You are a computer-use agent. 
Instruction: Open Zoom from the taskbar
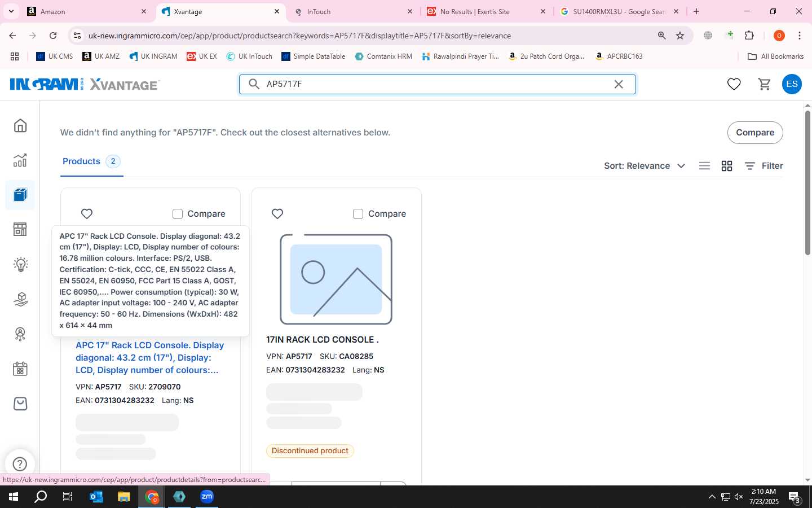click(x=207, y=497)
